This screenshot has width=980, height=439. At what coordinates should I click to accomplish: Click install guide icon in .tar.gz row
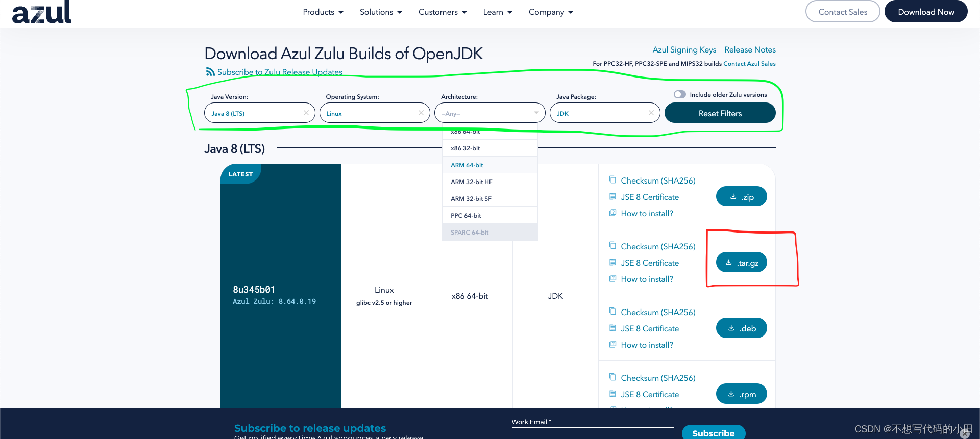(612, 278)
